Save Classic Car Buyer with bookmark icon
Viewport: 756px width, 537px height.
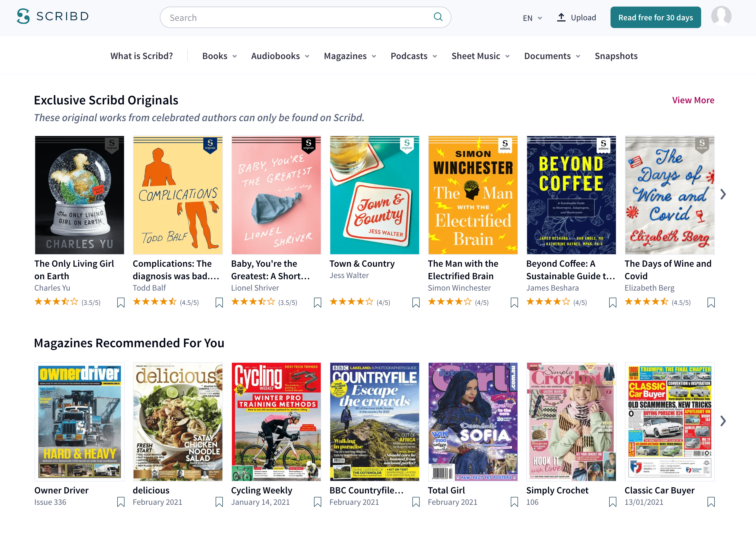pyautogui.click(x=711, y=502)
